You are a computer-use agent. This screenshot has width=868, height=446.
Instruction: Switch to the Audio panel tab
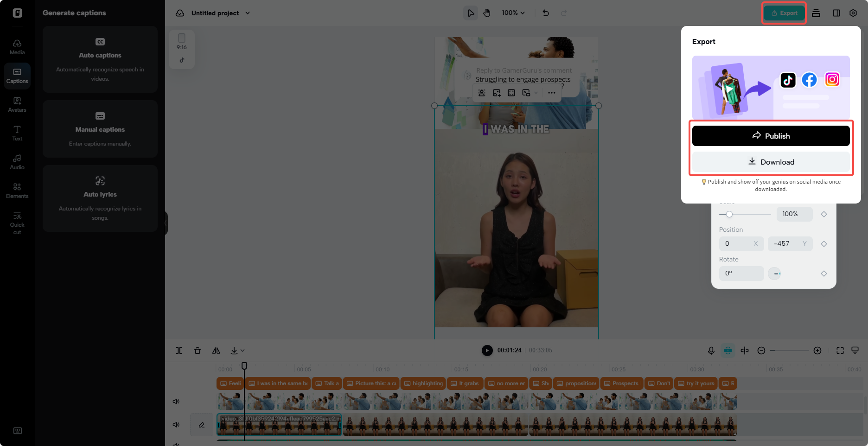(x=17, y=161)
